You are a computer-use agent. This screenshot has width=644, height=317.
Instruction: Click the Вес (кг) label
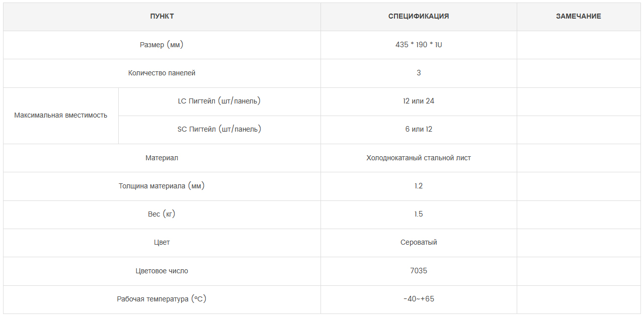pyautogui.click(x=162, y=214)
